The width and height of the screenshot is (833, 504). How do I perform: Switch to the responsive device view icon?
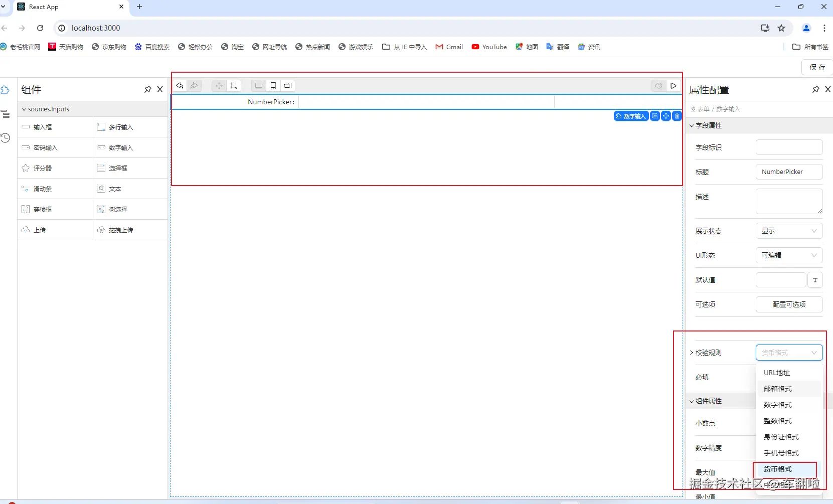[x=288, y=86]
